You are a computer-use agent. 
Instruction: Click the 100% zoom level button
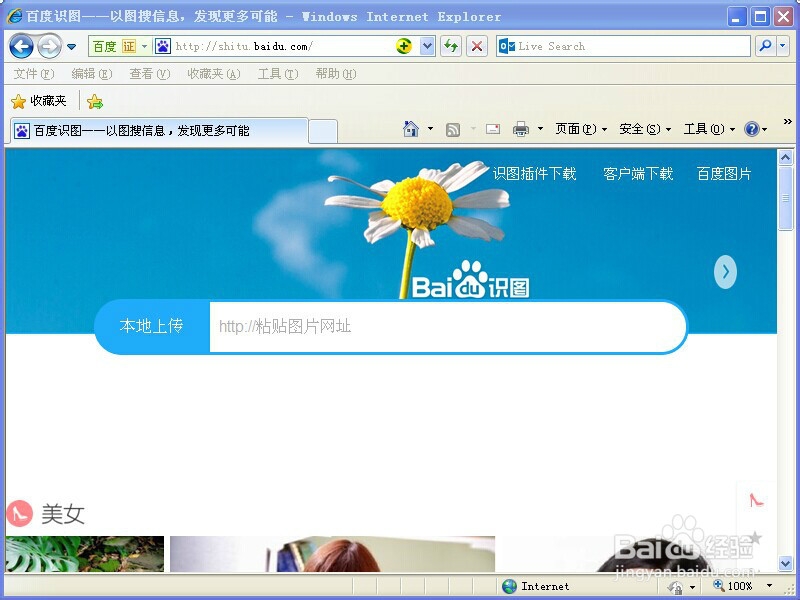click(733, 586)
